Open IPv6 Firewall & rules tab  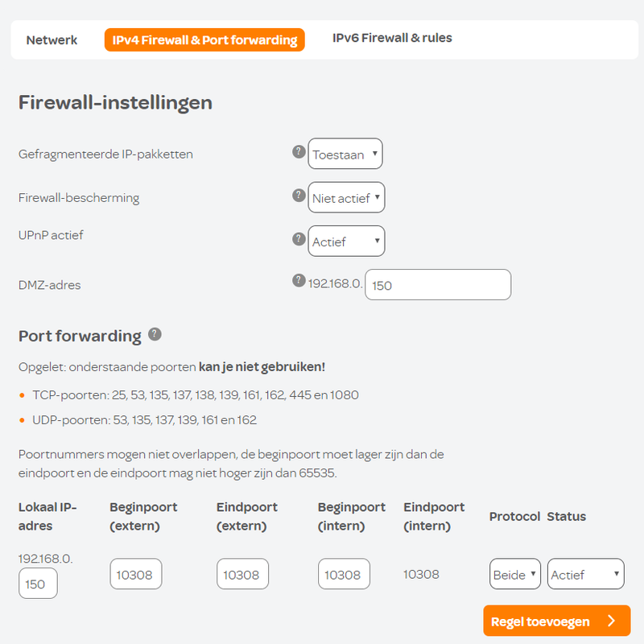(x=392, y=38)
